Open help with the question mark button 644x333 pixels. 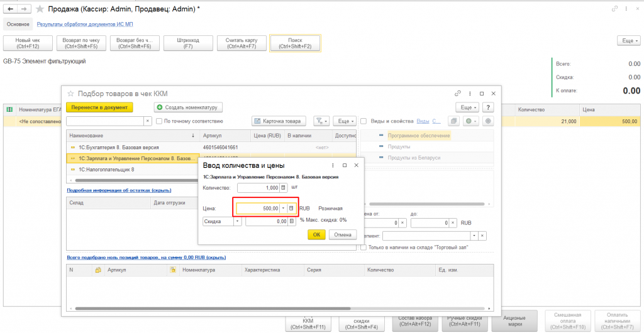click(x=488, y=107)
